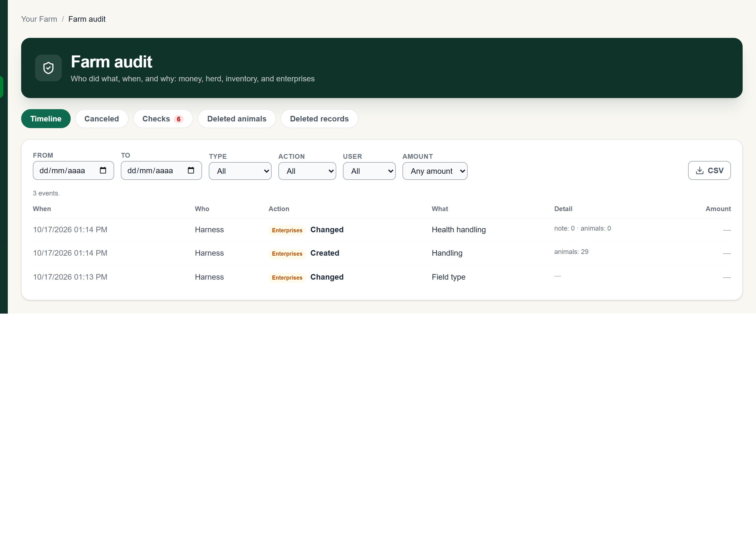Open the TO date calendar picker icon
The width and height of the screenshot is (756, 557).
tap(191, 170)
